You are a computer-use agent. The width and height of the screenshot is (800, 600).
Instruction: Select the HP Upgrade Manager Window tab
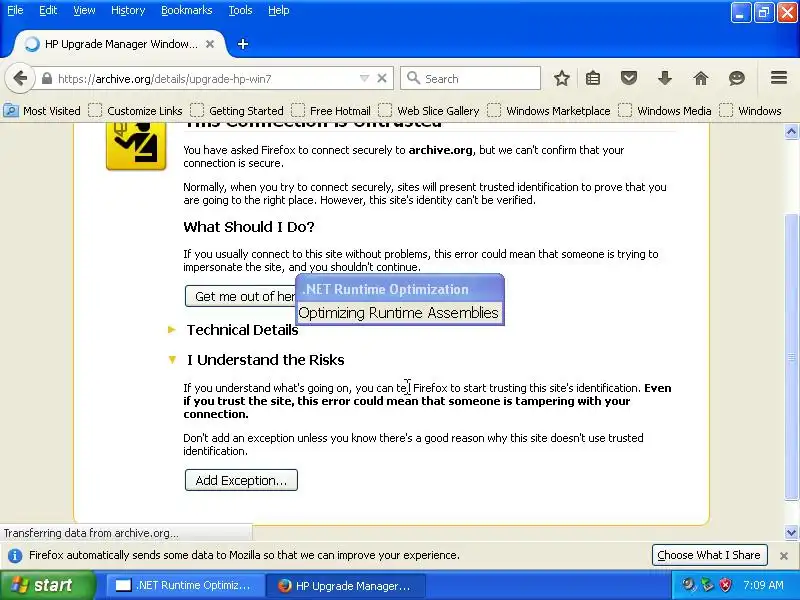120,44
